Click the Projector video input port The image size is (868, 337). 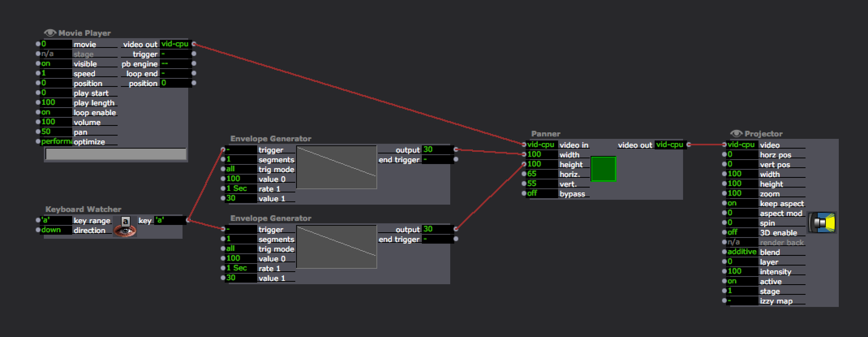(724, 145)
